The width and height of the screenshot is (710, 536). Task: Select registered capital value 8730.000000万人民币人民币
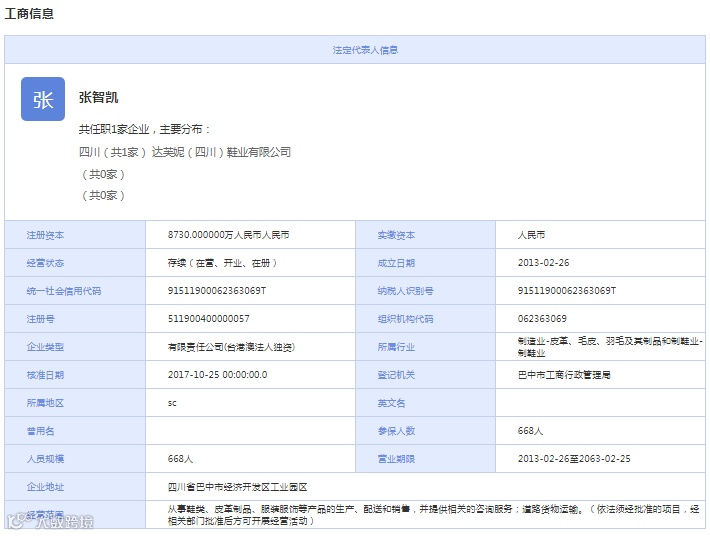click(228, 235)
